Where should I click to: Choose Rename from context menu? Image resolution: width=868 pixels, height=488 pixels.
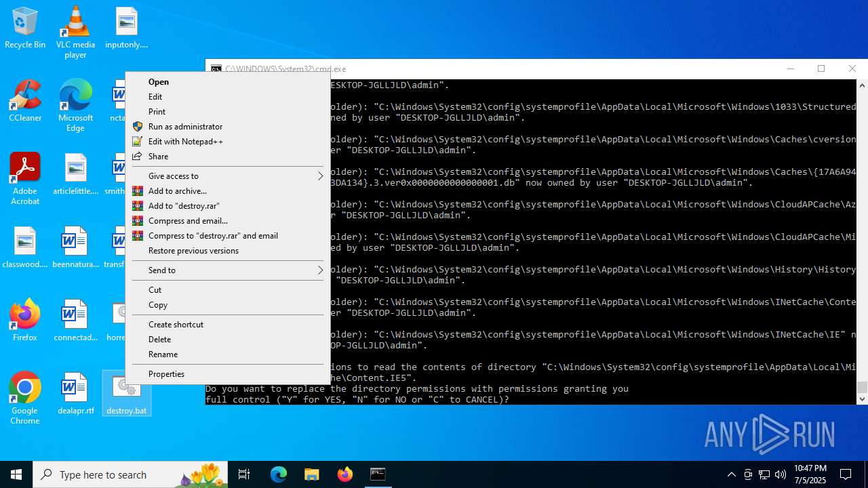coord(228,354)
